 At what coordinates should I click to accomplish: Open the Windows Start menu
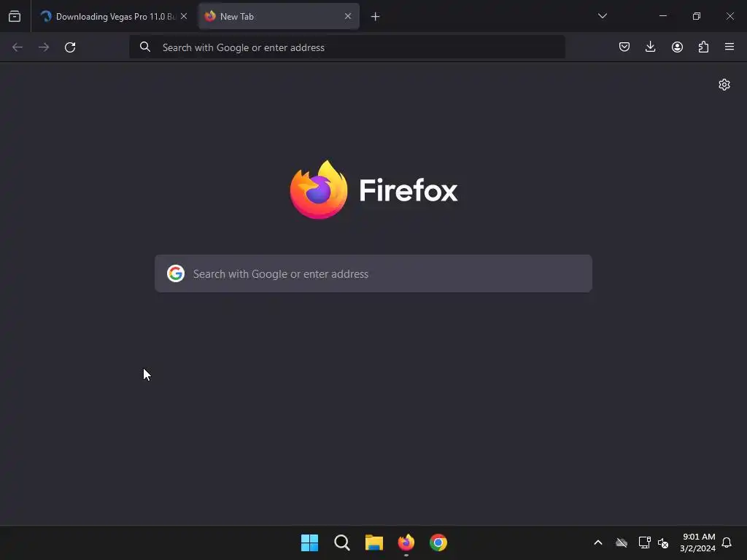tap(309, 542)
